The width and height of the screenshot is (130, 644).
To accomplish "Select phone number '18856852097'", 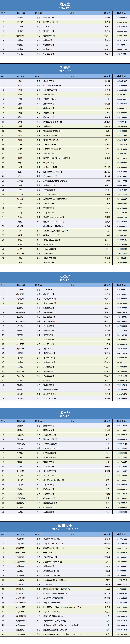I will coord(121,81).
